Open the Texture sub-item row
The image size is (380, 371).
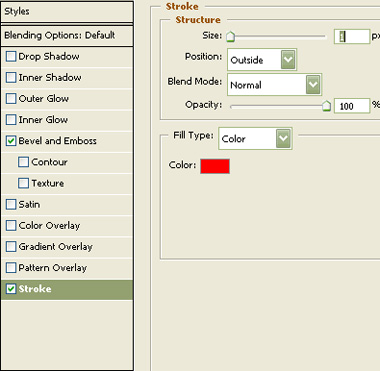click(67, 183)
